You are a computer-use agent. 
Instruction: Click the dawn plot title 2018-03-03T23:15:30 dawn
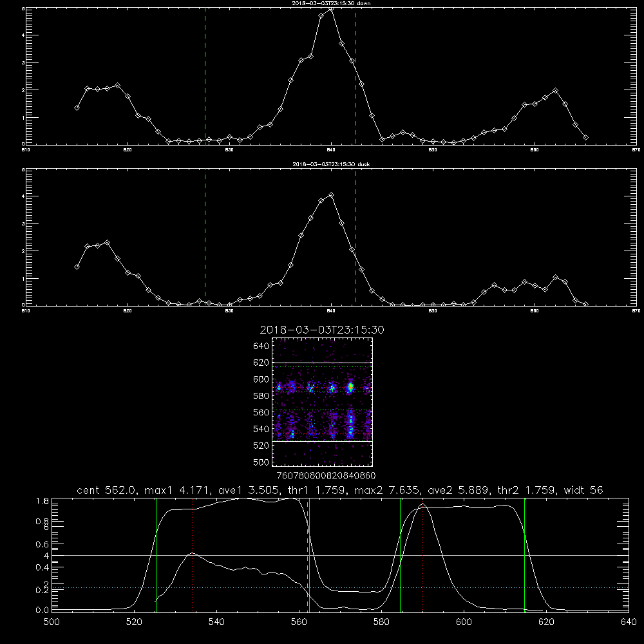pyautogui.click(x=331, y=3)
